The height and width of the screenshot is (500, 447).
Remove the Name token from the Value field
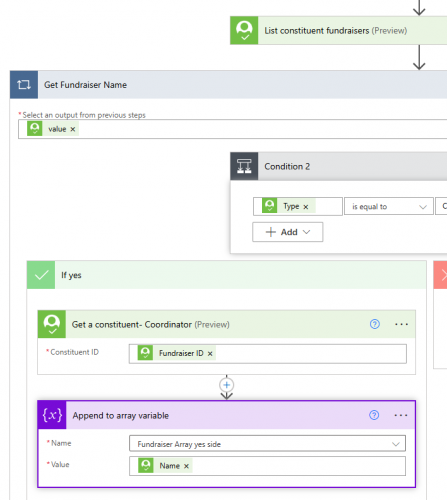click(x=186, y=466)
